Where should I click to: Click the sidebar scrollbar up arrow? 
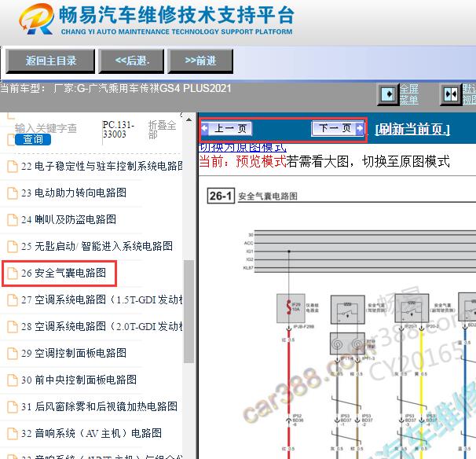[189, 119]
